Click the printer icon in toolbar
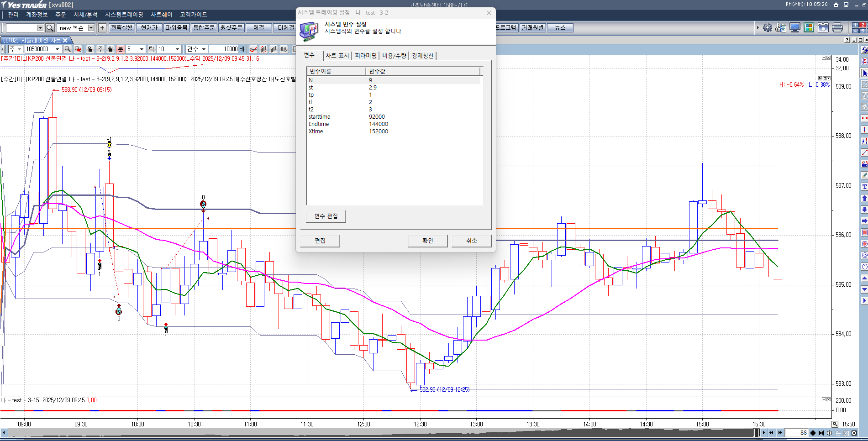Viewport: 868px width, 441px height. [837, 28]
